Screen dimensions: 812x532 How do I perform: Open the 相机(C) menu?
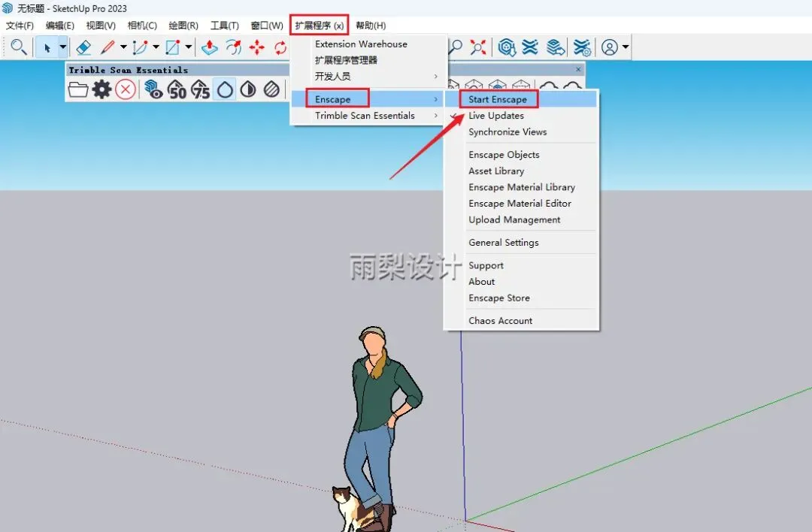pos(142,26)
